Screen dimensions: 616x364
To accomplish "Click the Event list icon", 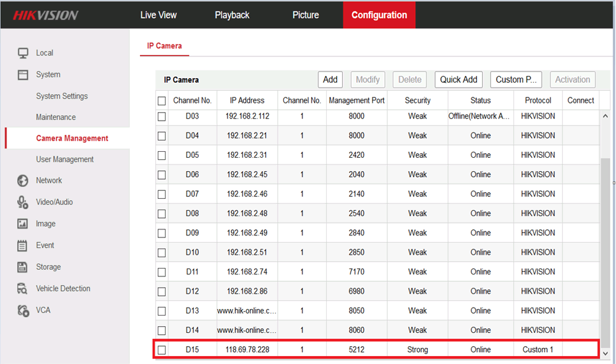I will [23, 246].
